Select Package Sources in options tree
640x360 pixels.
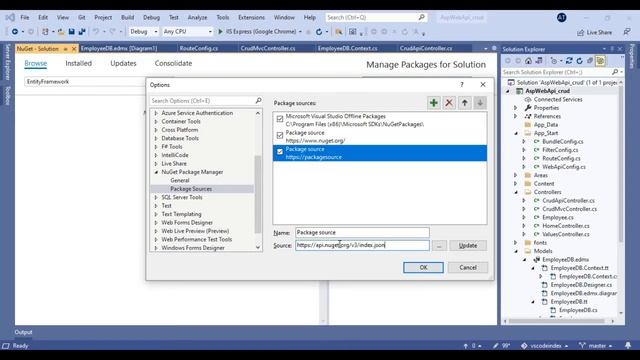[x=191, y=189]
